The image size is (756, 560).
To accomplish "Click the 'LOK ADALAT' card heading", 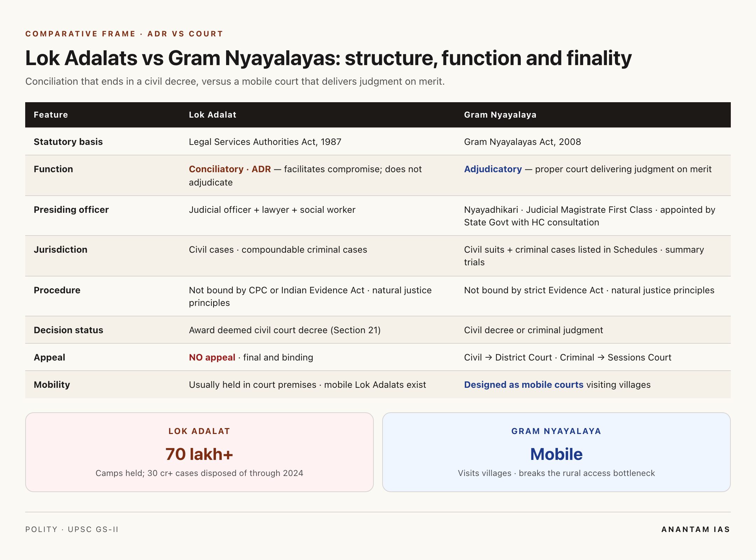I will (199, 431).
